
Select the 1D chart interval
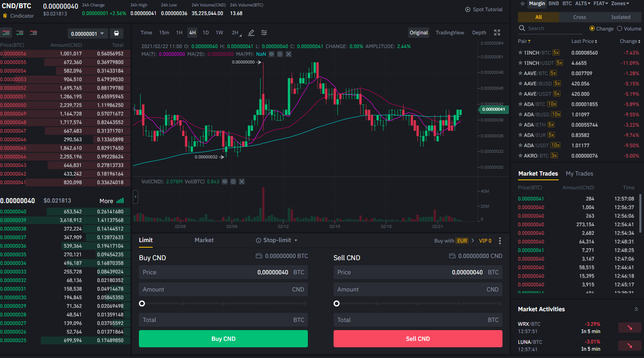click(x=205, y=33)
